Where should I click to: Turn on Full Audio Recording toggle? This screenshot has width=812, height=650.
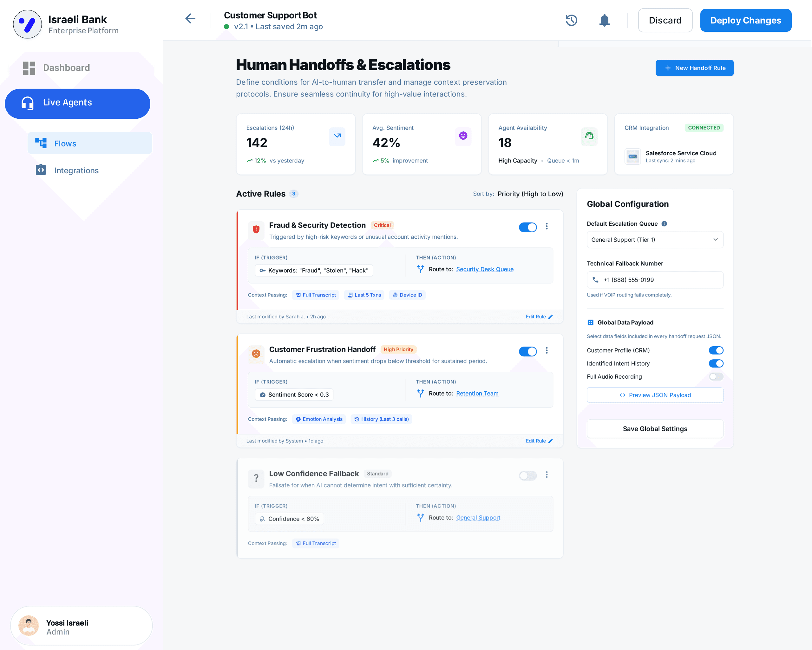coord(716,376)
